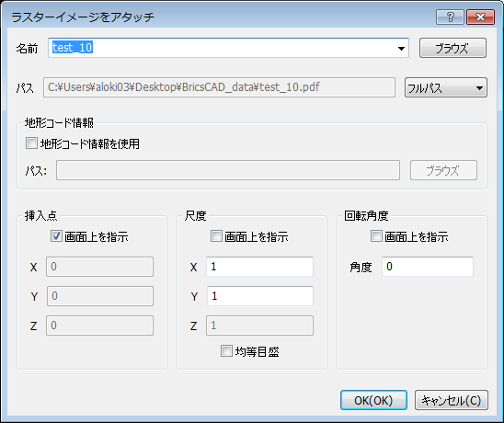Click the help question mark icon
The width and height of the screenshot is (504, 423).
[x=450, y=17]
